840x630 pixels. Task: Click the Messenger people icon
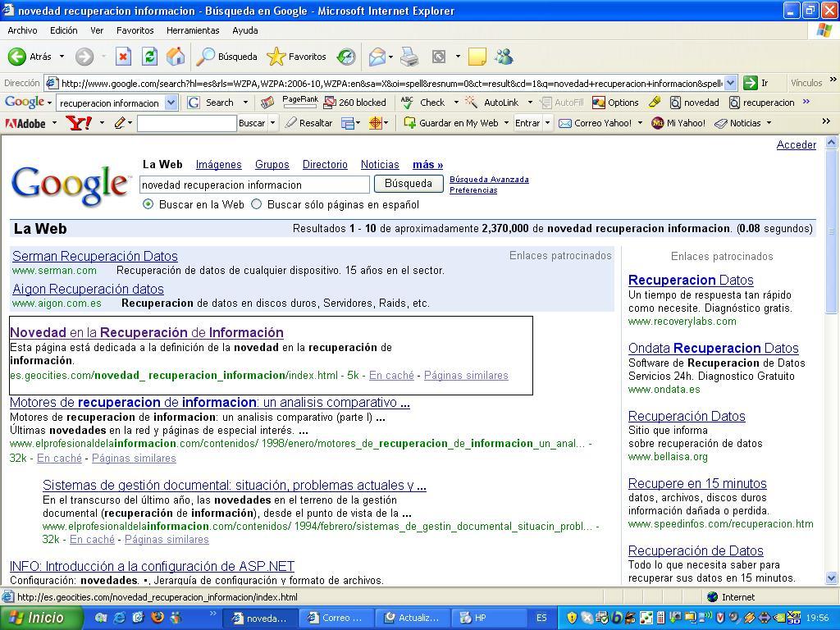[x=504, y=57]
